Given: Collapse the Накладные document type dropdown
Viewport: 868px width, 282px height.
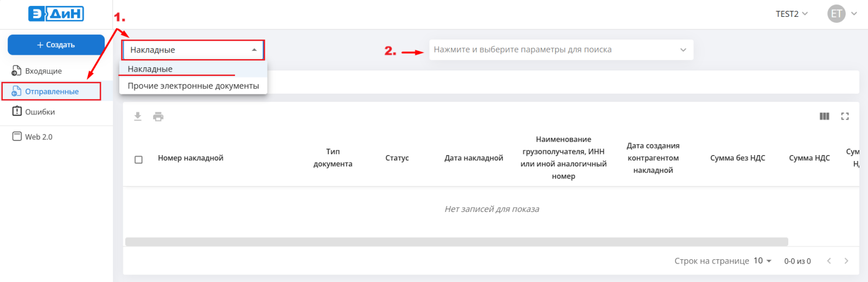Looking at the screenshot, I should point(193,50).
